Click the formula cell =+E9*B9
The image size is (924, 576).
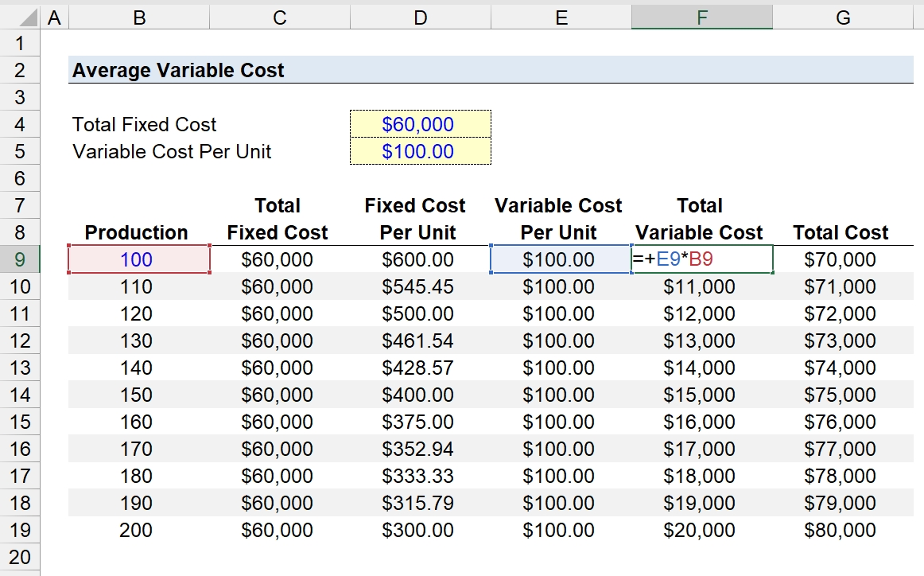click(702, 259)
